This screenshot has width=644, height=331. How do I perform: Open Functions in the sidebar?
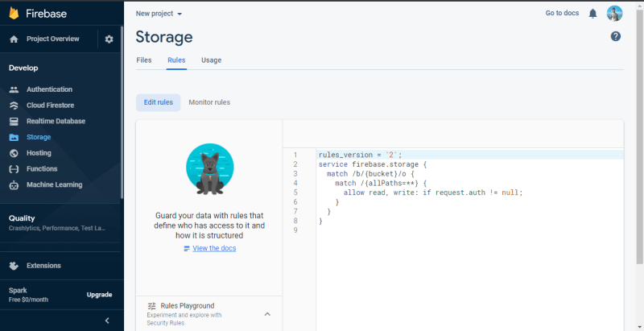pyautogui.click(x=42, y=169)
